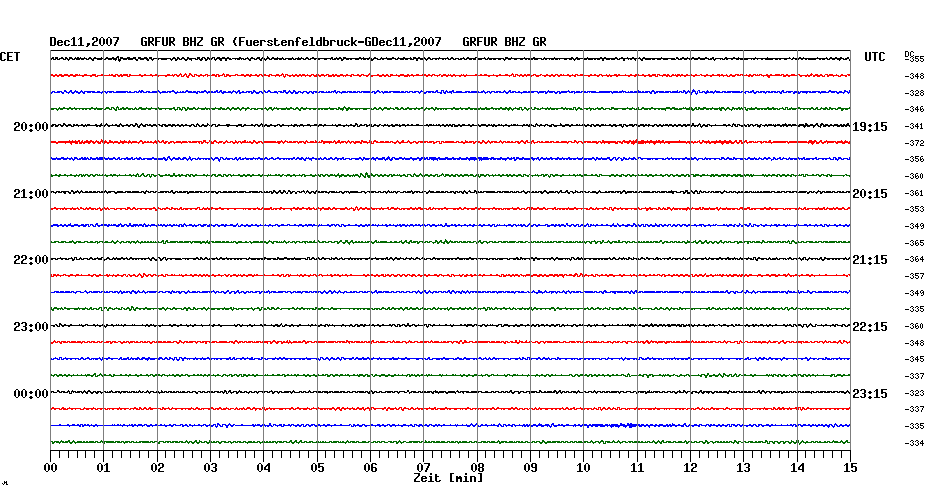Click the DC offset value -364
The width and height of the screenshot is (930, 494).
pos(915,259)
